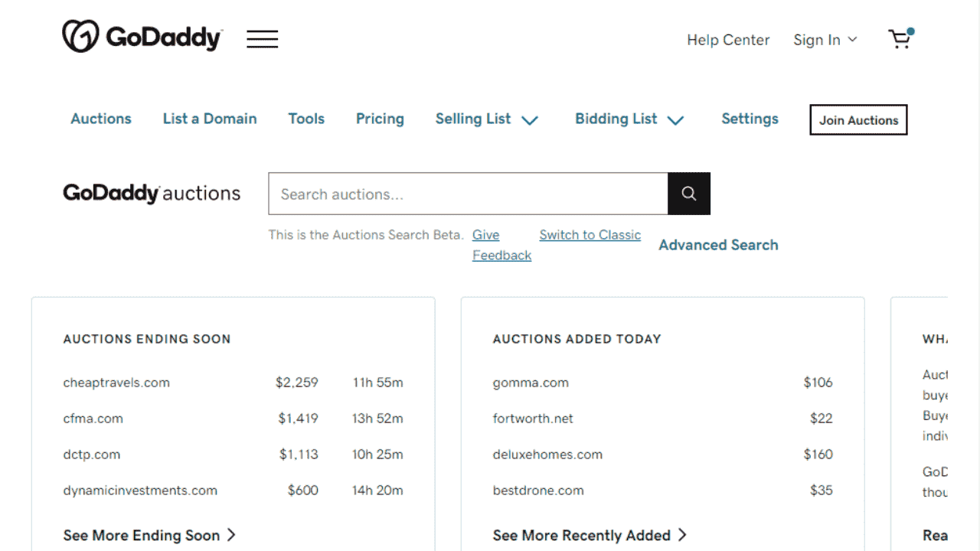Click the $35 price for bestdrone.com
The height and width of the screenshot is (551, 980).
(x=822, y=491)
